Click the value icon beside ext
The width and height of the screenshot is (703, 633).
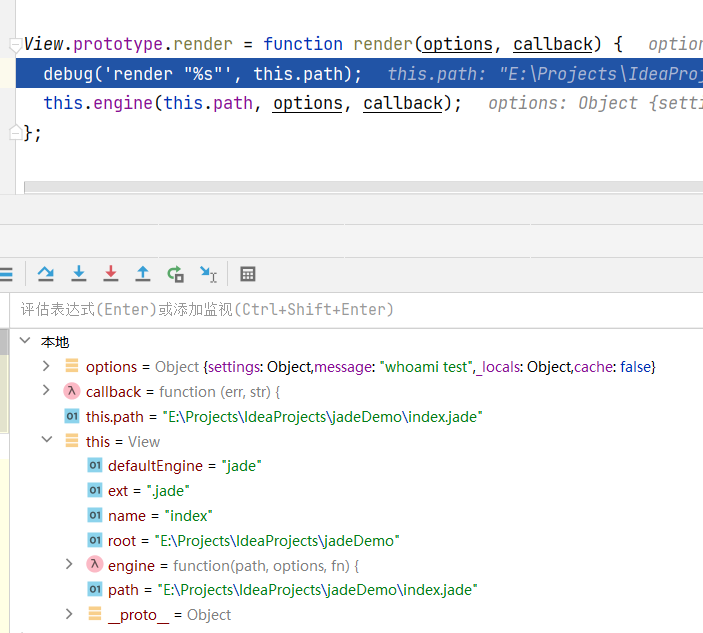pyautogui.click(x=95, y=490)
